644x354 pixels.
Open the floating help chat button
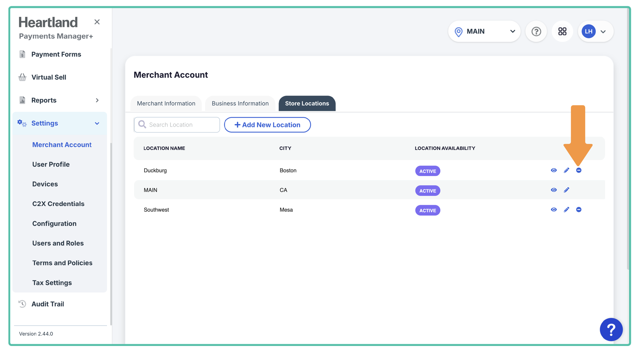[x=611, y=330]
